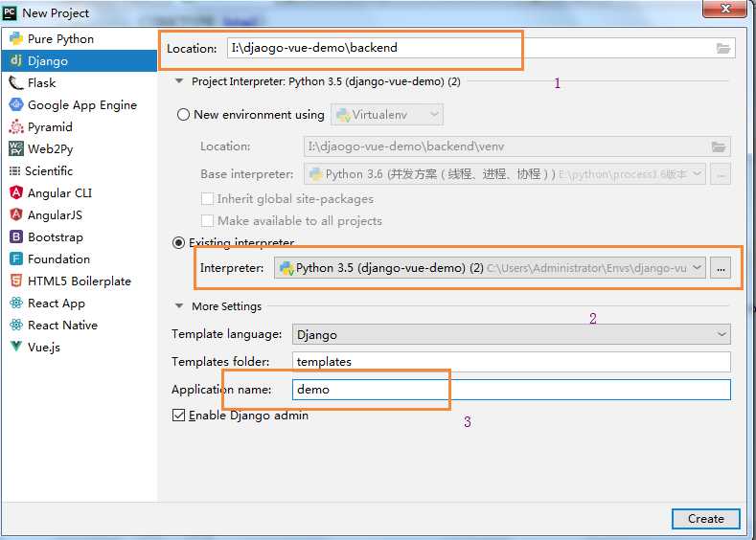Click the Create button

(x=706, y=519)
